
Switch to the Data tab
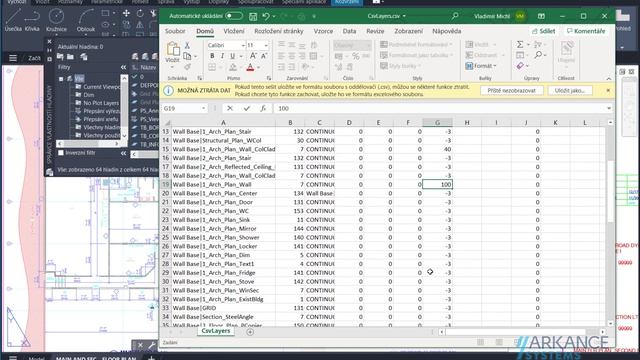pyautogui.click(x=349, y=31)
